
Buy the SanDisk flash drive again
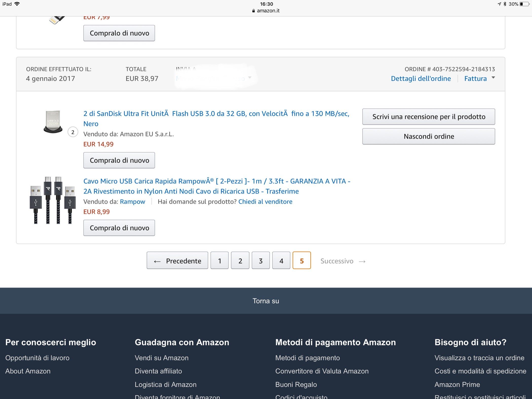[119, 160]
